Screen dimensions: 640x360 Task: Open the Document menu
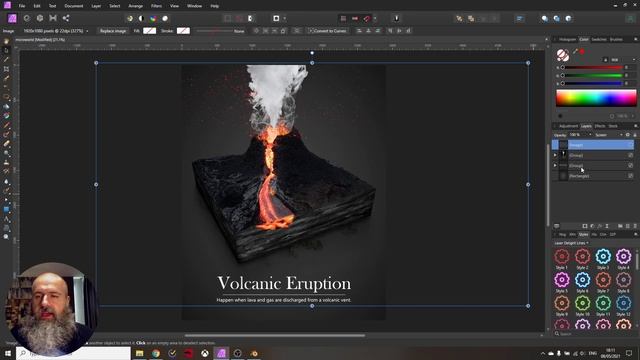pyautogui.click(x=73, y=6)
